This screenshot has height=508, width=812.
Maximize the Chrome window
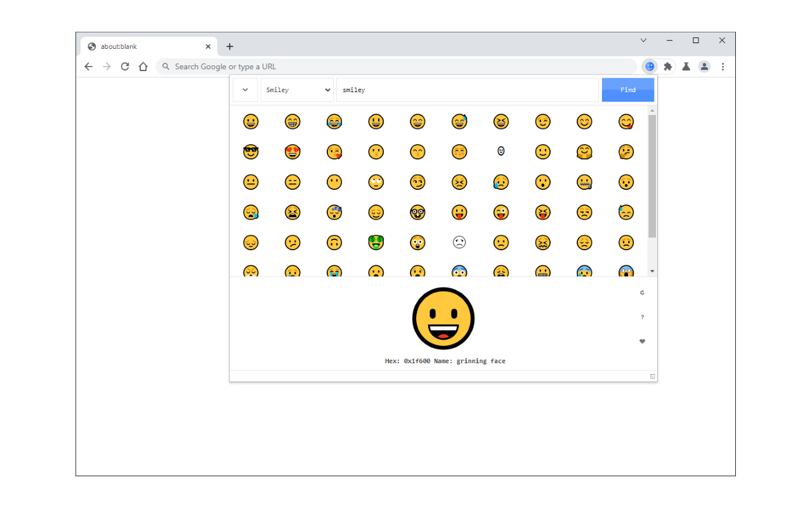point(696,40)
